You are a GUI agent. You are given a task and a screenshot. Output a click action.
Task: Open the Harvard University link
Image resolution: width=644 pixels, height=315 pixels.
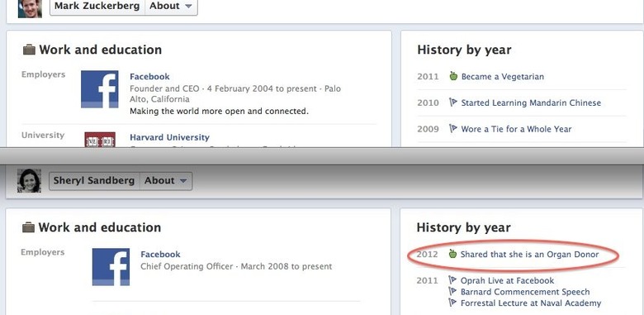click(x=169, y=137)
